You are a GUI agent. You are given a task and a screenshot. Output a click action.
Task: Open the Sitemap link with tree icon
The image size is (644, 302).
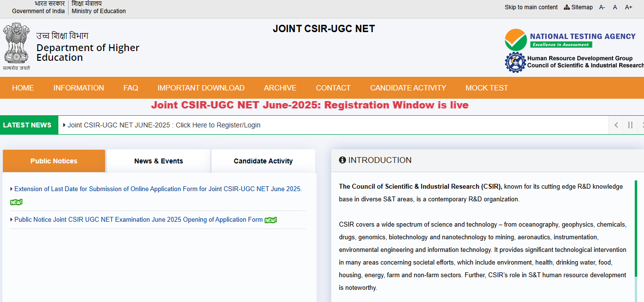pyautogui.click(x=578, y=7)
